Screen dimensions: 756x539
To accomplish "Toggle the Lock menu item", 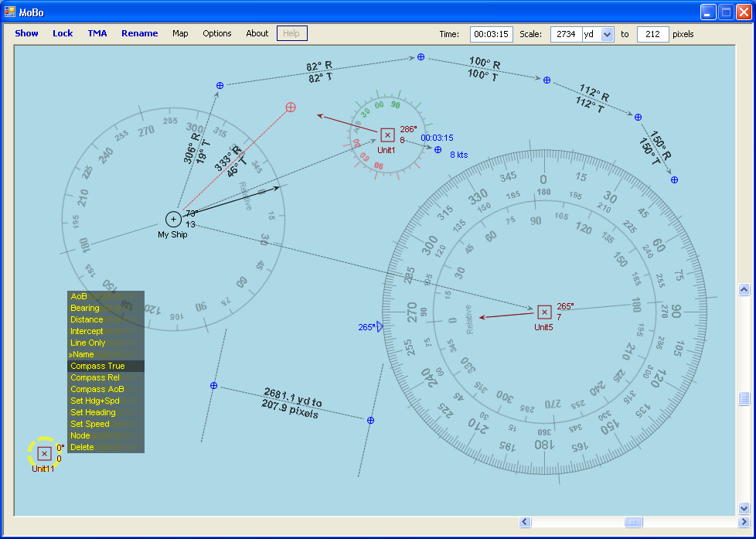I will [63, 33].
